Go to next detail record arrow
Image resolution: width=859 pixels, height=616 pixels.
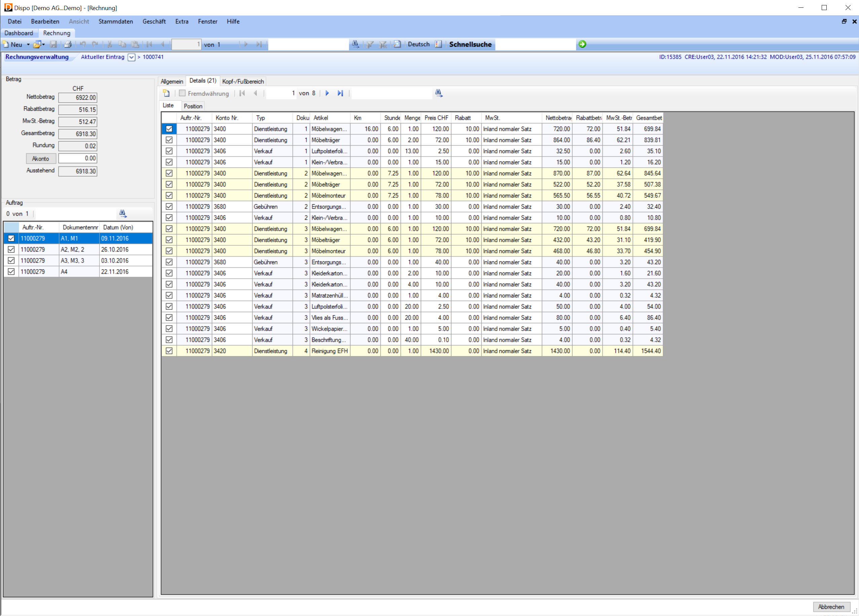327,93
